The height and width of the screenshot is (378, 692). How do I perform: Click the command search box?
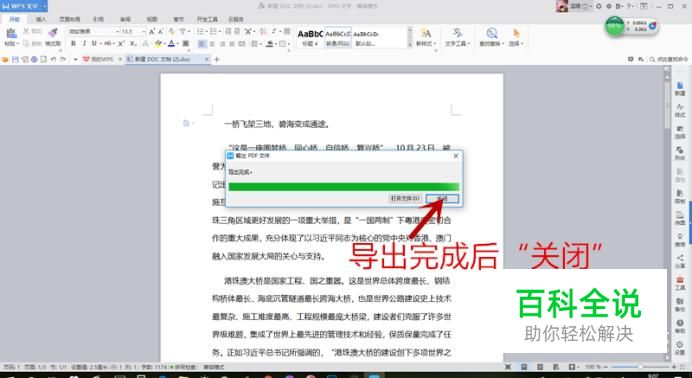point(669,59)
